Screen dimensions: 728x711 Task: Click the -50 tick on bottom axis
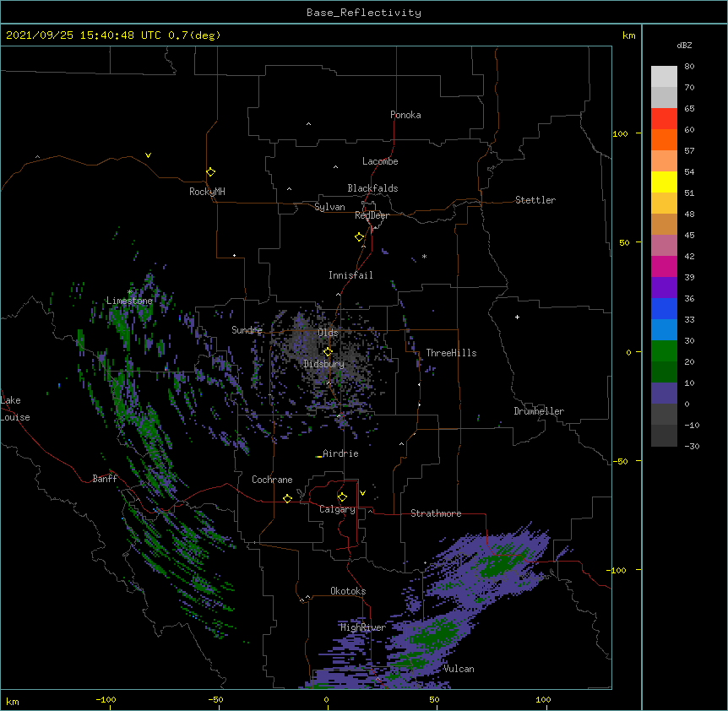[x=215, y=699]
